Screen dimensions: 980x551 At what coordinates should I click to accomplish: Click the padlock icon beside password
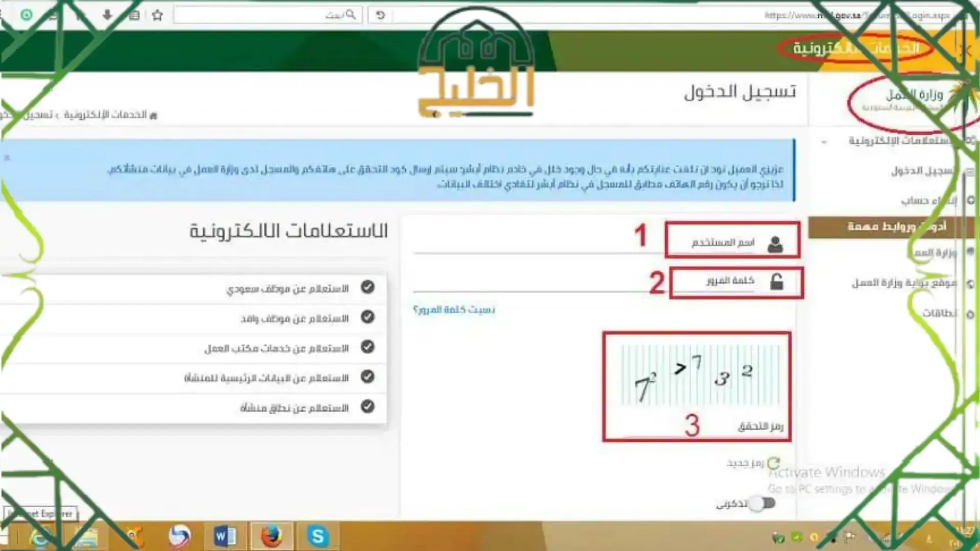tap(776, 282)
